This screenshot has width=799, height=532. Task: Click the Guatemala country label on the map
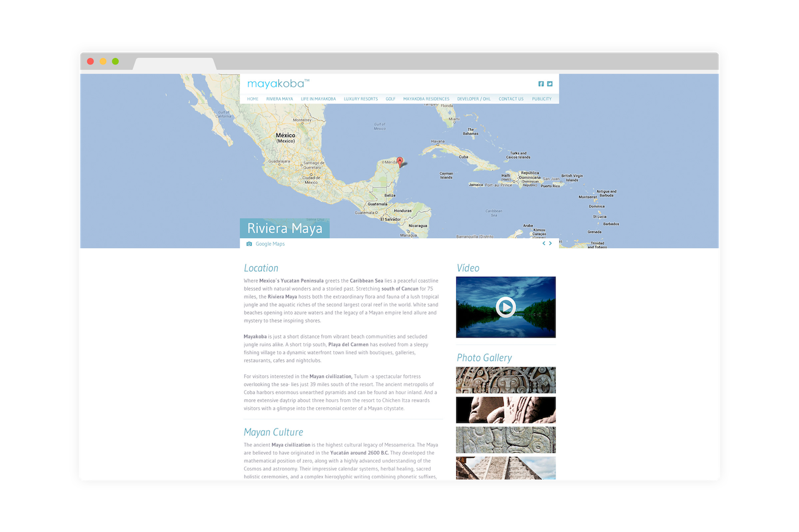[x=377, y=204]
